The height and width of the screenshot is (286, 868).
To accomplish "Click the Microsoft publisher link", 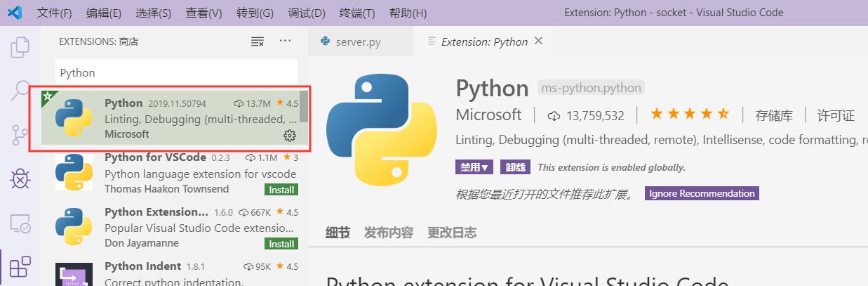I will [488, 115].
